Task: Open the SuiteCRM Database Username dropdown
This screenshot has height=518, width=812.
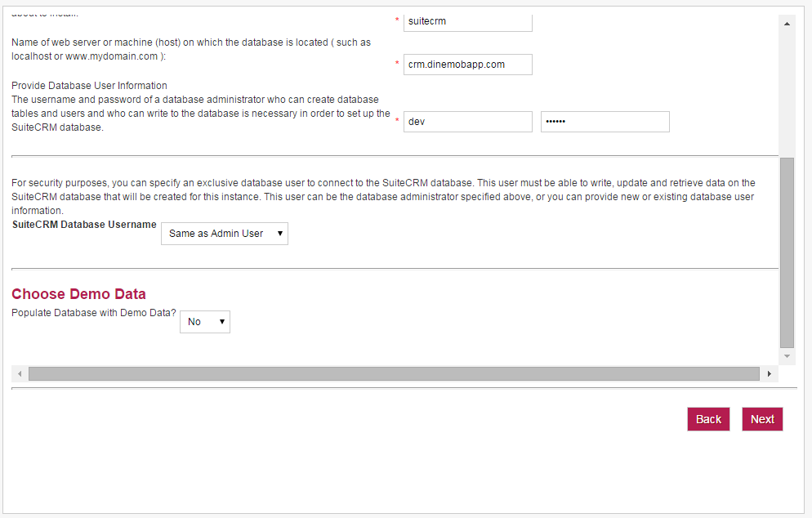Action: click(x=225, y=234)
